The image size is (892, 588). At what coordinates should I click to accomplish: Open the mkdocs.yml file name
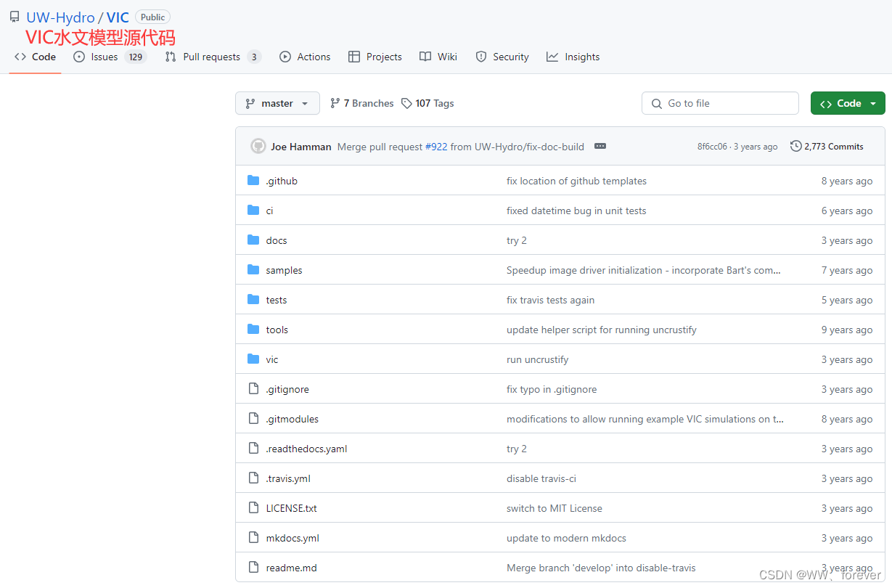292,538
